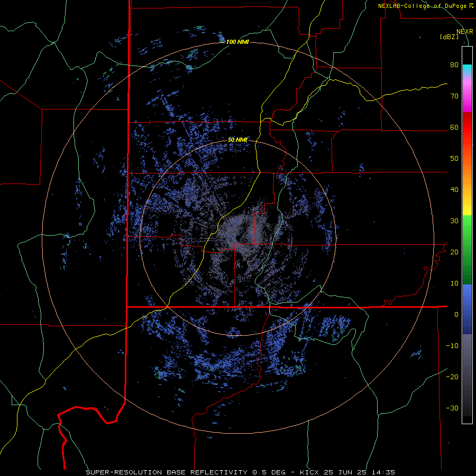Click the 70 dBZ scale value

coord(454,96)
